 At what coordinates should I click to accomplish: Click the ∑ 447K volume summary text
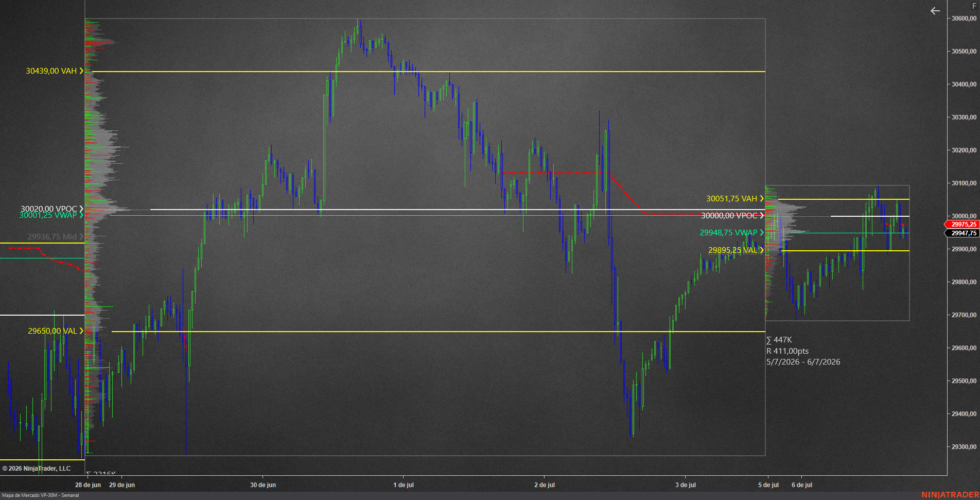779,340
